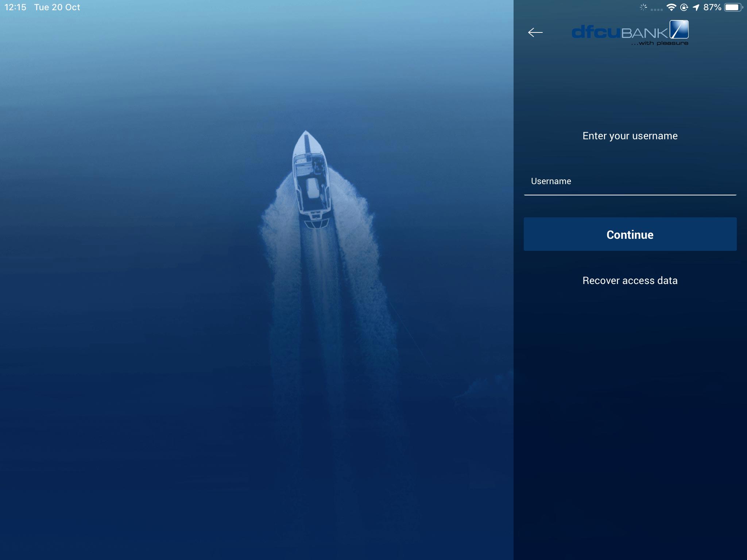
Task: Tap the speedboat in the background photo
Action: point(311,179)
